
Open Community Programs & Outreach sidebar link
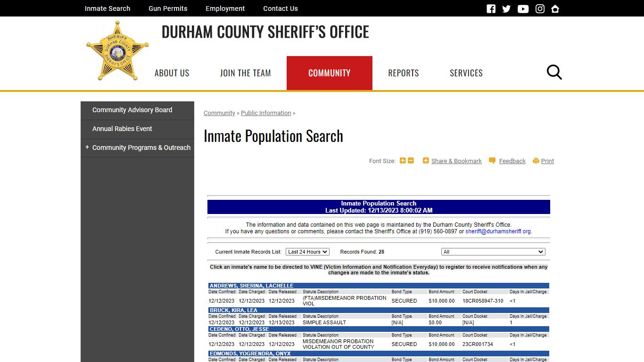click(x=141, y=148)
